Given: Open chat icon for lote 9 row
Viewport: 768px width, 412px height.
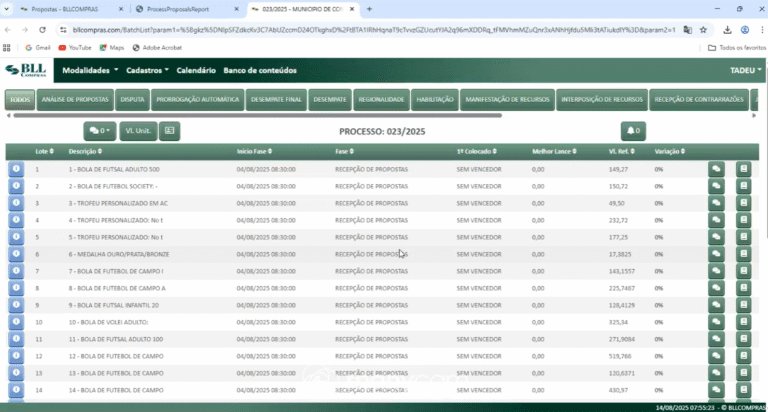Looking at the screenshot, I should point(716,305).
